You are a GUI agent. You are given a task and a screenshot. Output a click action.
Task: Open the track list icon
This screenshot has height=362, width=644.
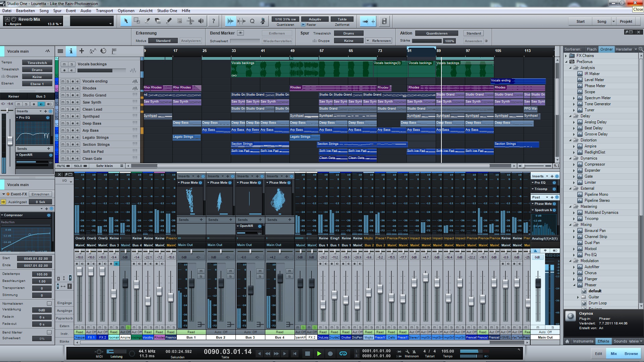point(60,51)
